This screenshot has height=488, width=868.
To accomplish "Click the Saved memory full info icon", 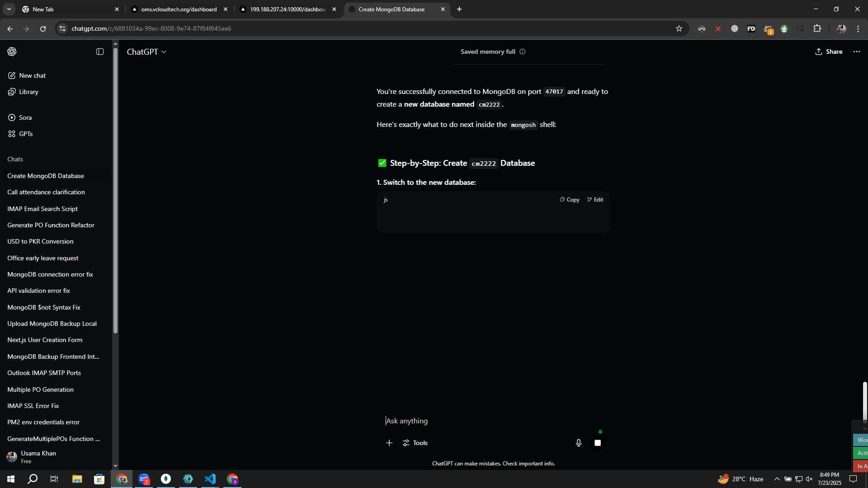I will tap(523, 52).
